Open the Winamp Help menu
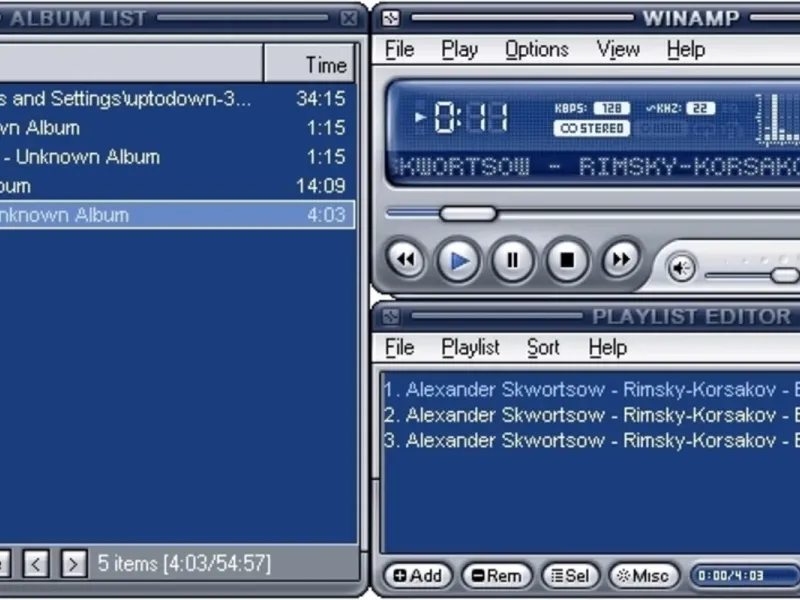 pos(686,50)
